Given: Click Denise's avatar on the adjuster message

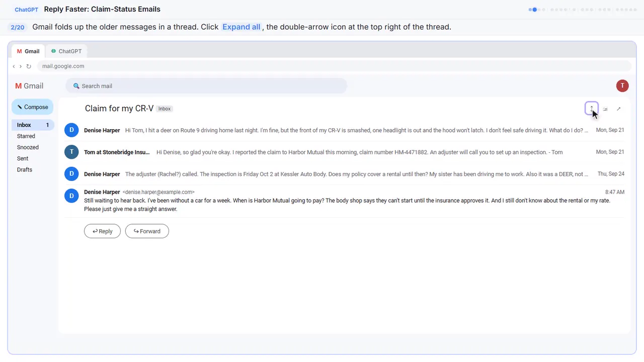Looking at the screenshot, I should (71, 174).
